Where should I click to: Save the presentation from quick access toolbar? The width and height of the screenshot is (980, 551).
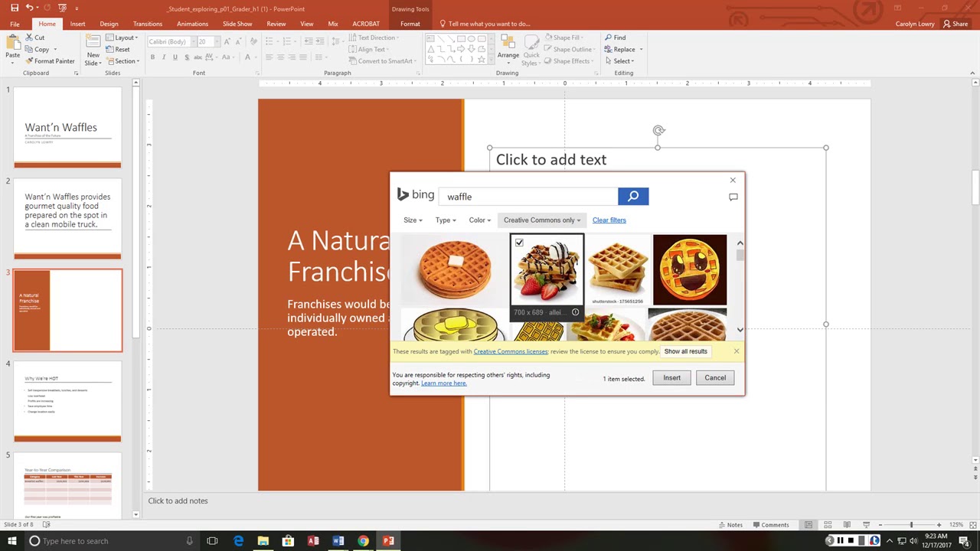tap(14, 8)
